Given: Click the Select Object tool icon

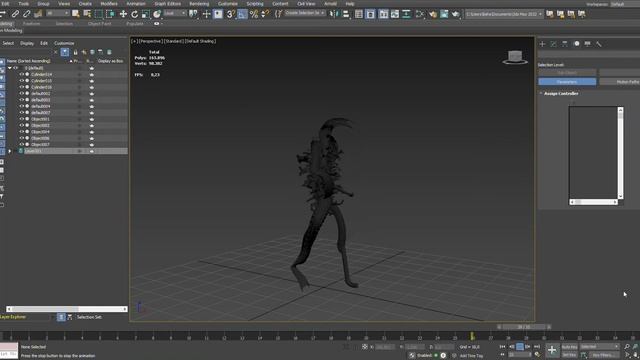Looking at the screenshot, I should (x=76, y=14).
